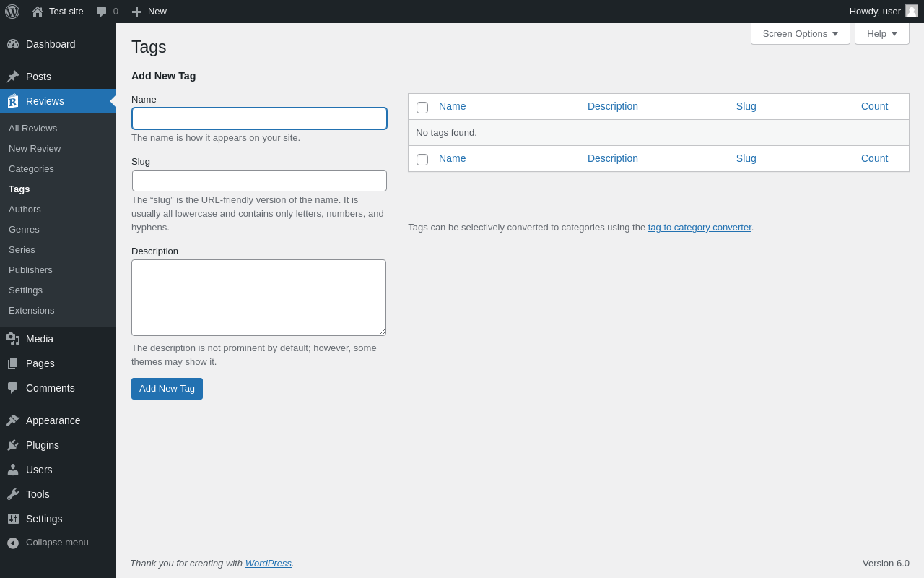Expand the Screen Options dropdown
Screen dimensions: 924x578
point(800,33)
